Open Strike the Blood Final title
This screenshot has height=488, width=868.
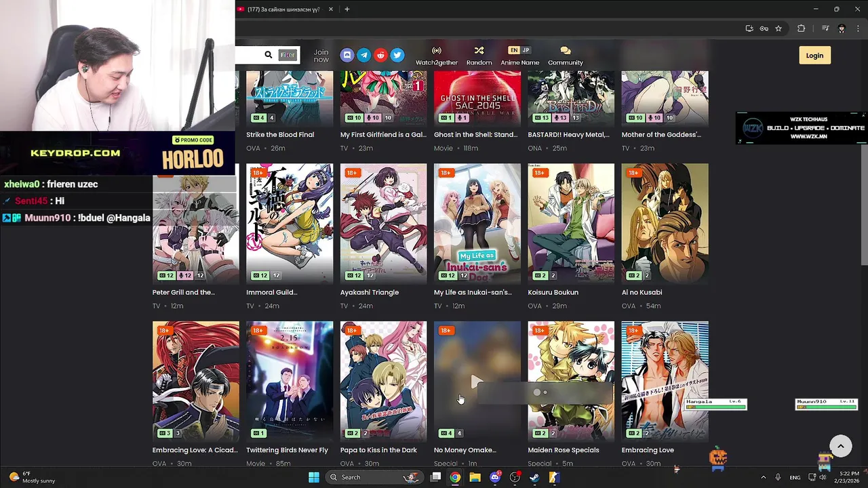(x=280, y=135)
